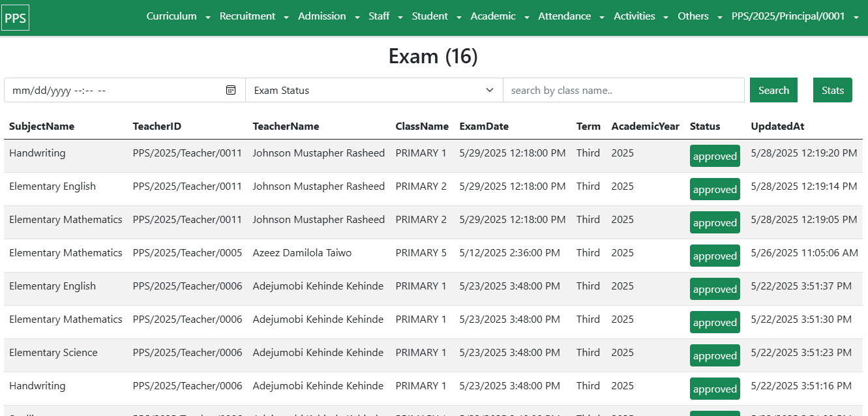The image size is (868, 416).
Task: Open the Recruitment dropdown menu
Action: [254, 16]
